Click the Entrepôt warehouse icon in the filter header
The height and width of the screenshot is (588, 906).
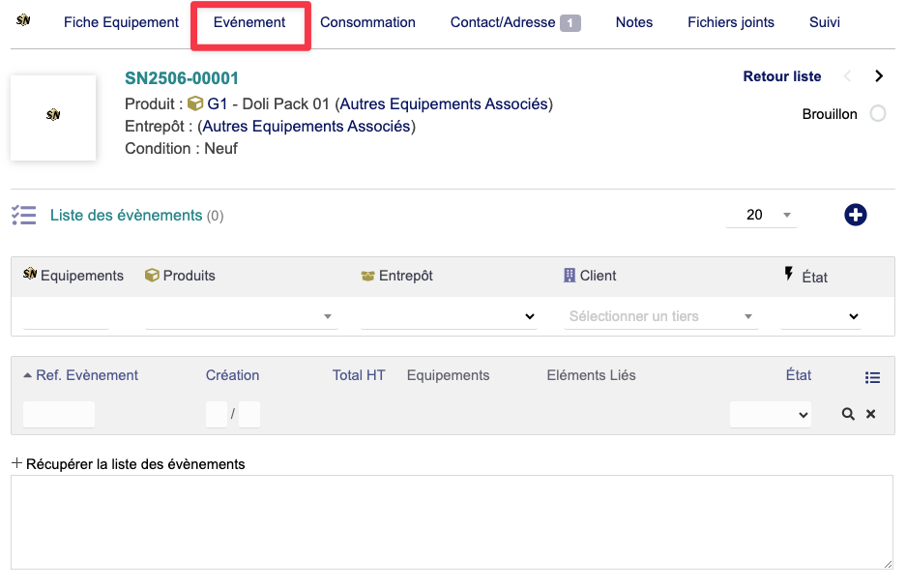368,276
